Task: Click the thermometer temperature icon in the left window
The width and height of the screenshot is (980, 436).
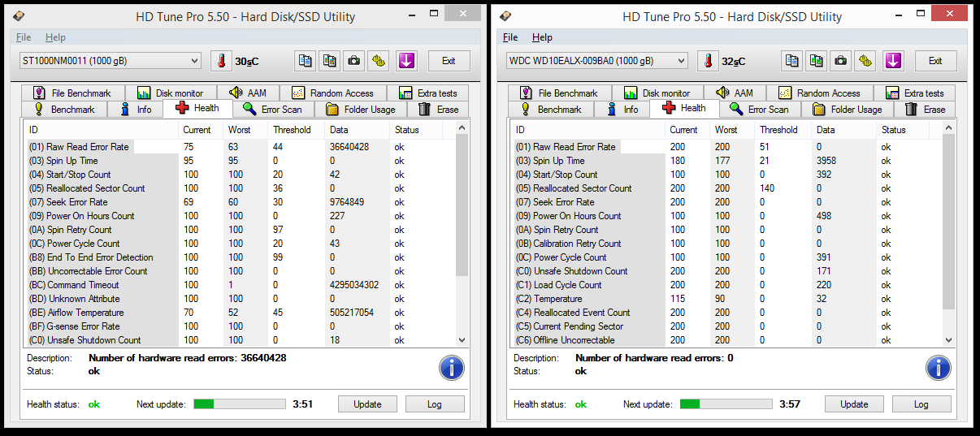Action: click(221, 61)
